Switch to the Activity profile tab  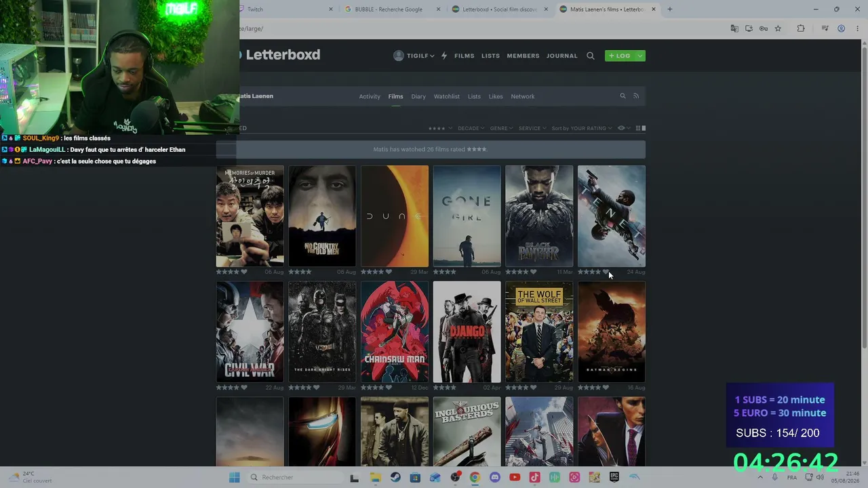(x=370, y=96)
